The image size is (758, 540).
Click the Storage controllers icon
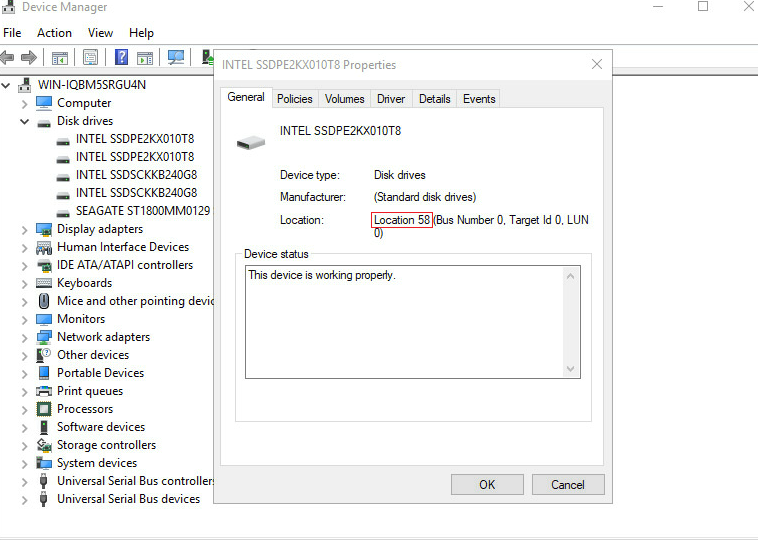(44, 445)
